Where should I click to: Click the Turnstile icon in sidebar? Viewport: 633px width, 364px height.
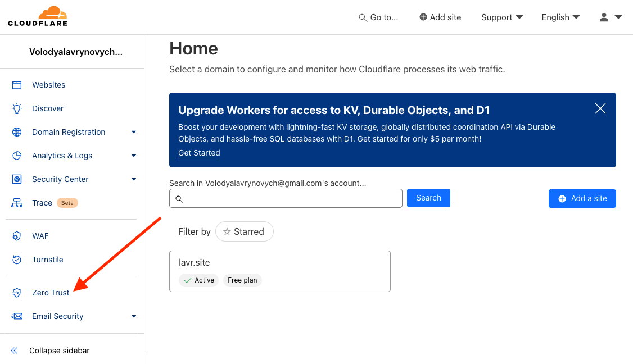(17, 260)
